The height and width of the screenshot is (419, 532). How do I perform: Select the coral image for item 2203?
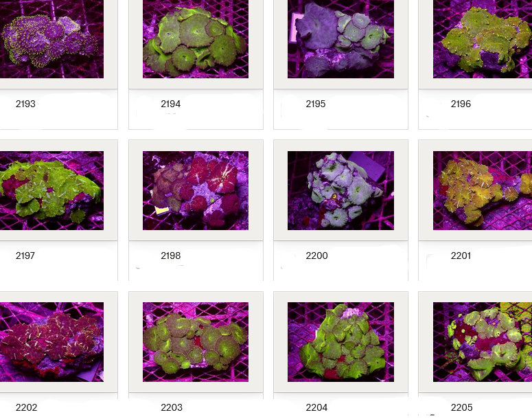[196, 341]
